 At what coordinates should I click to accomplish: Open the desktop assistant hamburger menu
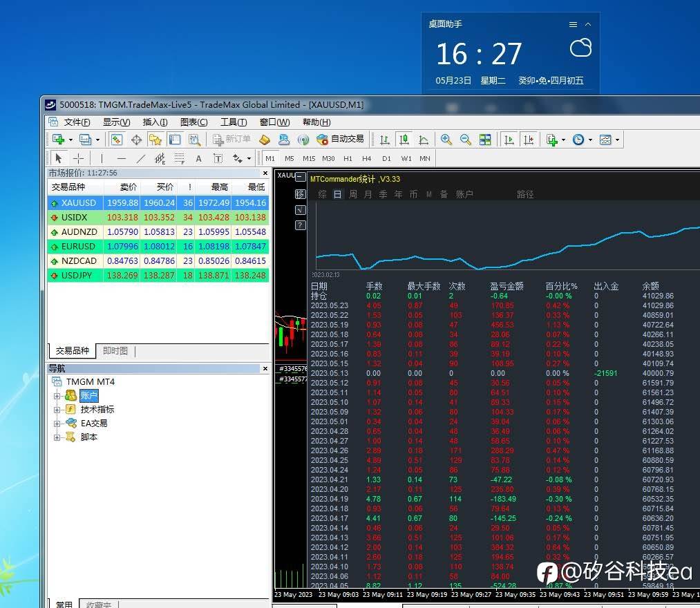574,25
